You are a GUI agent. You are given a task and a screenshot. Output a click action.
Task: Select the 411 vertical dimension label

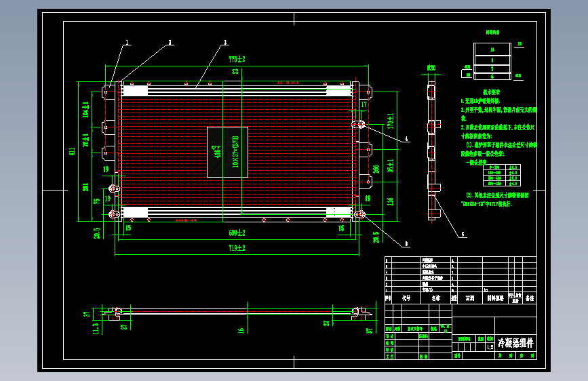[x=72, y=151]
